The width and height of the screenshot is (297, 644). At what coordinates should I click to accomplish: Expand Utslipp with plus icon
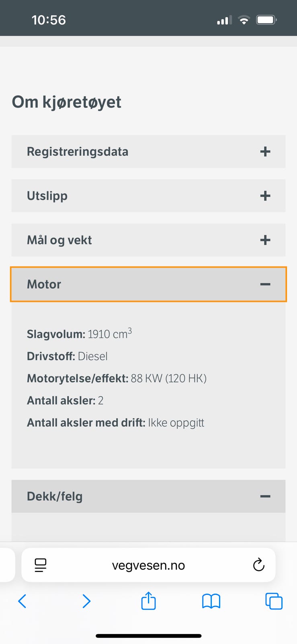pos(265,196)
